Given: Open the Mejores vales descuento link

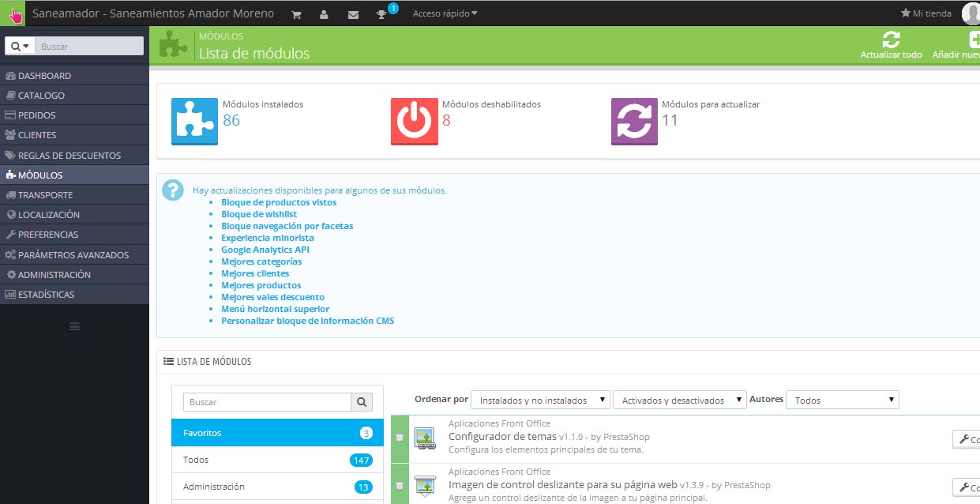Looking at the screenshot, I should (273, 297).
